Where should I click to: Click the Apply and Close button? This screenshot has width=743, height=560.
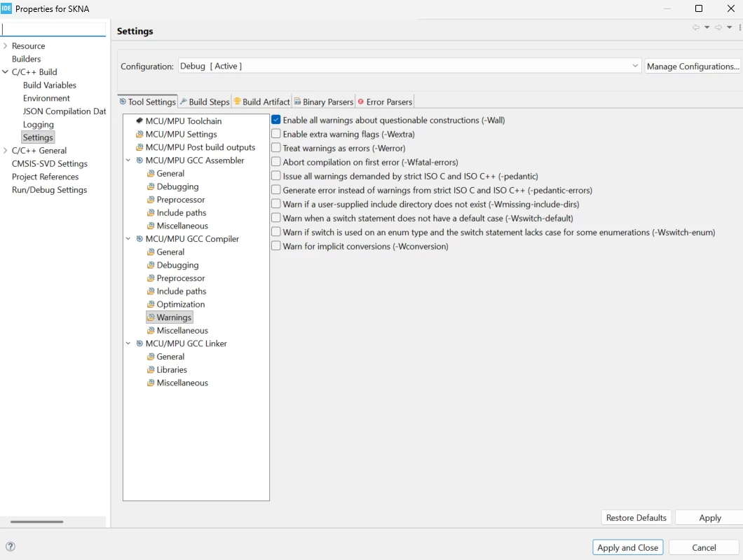[627, 547]
